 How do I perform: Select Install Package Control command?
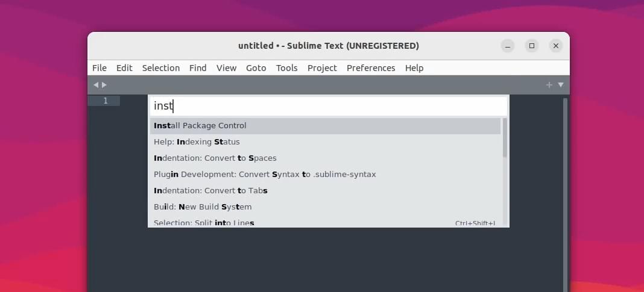click(x=325, y=125)
